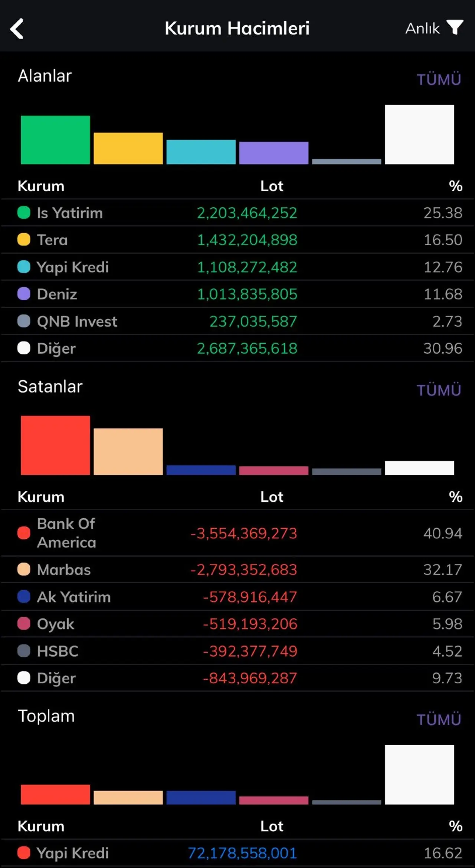Screen dimensions: 475x868
Task: Select the Tera row in buyers
Action: (237, 240)
